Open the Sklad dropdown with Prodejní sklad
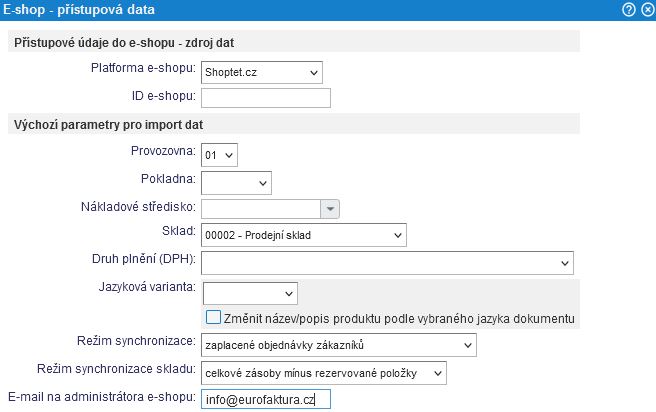This screenshot has width=656, height=412. click(304, 235)
